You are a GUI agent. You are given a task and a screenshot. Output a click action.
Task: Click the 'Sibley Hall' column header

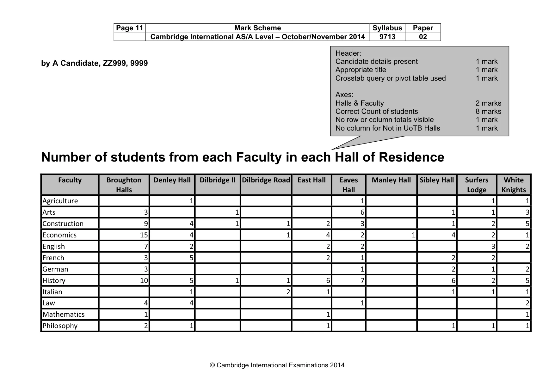[437, 185]
